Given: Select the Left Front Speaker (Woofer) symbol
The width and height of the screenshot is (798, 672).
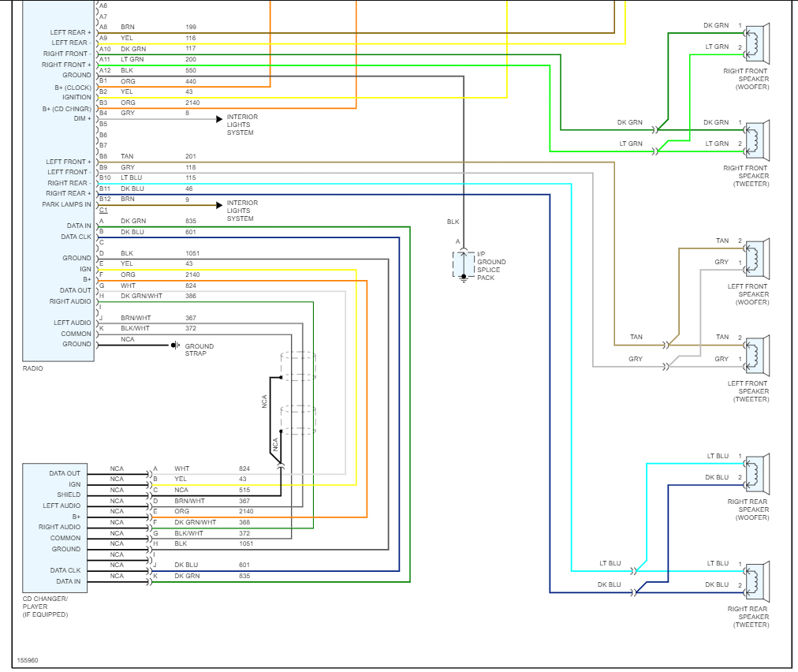Looking at the screenshot, I should click(x=757, y=259).
